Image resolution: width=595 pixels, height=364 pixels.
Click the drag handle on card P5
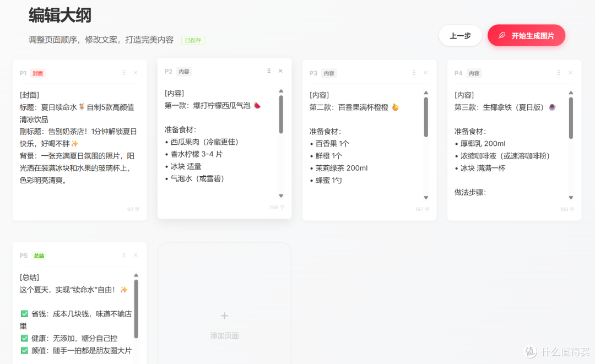124,255
